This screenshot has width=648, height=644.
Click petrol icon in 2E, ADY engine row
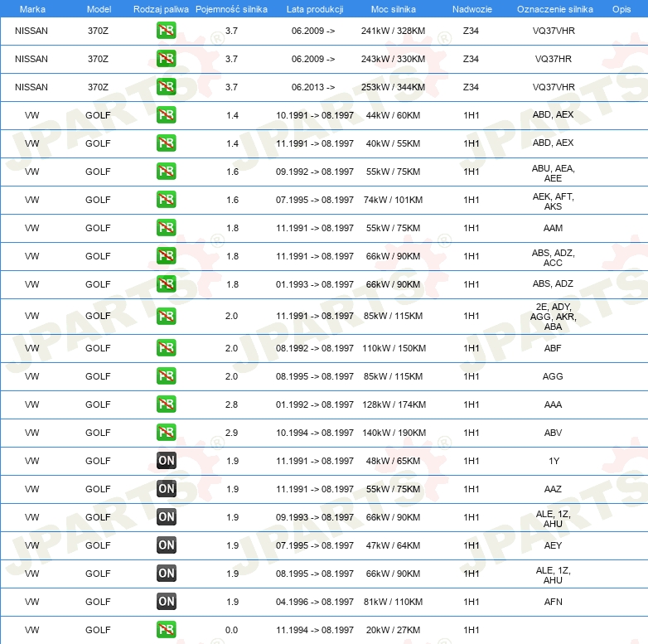coord(166,316)
